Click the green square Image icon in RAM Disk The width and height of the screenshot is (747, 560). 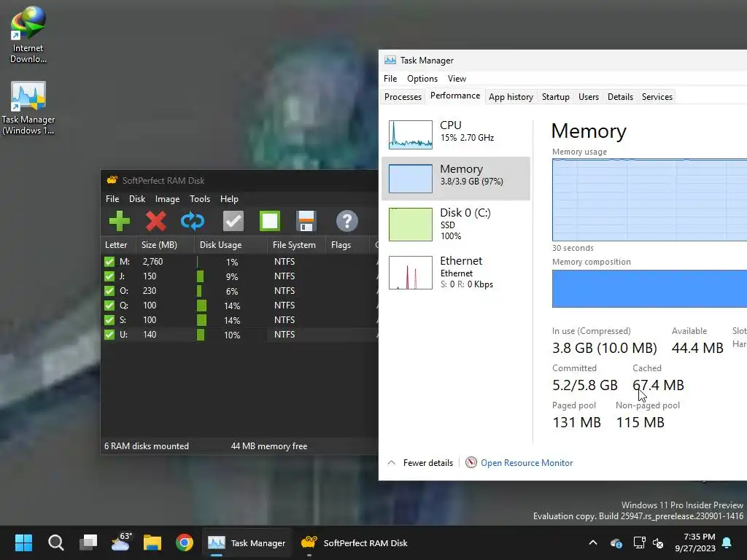click(270, 221)
